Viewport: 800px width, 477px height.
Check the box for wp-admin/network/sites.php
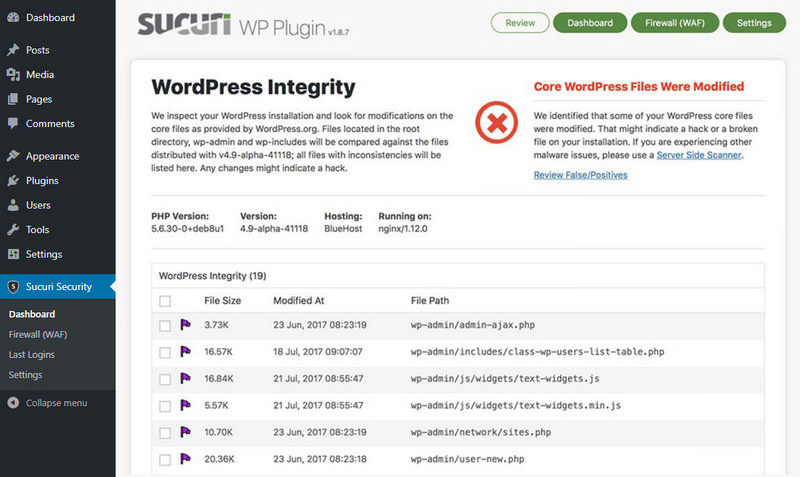point(165,433)
